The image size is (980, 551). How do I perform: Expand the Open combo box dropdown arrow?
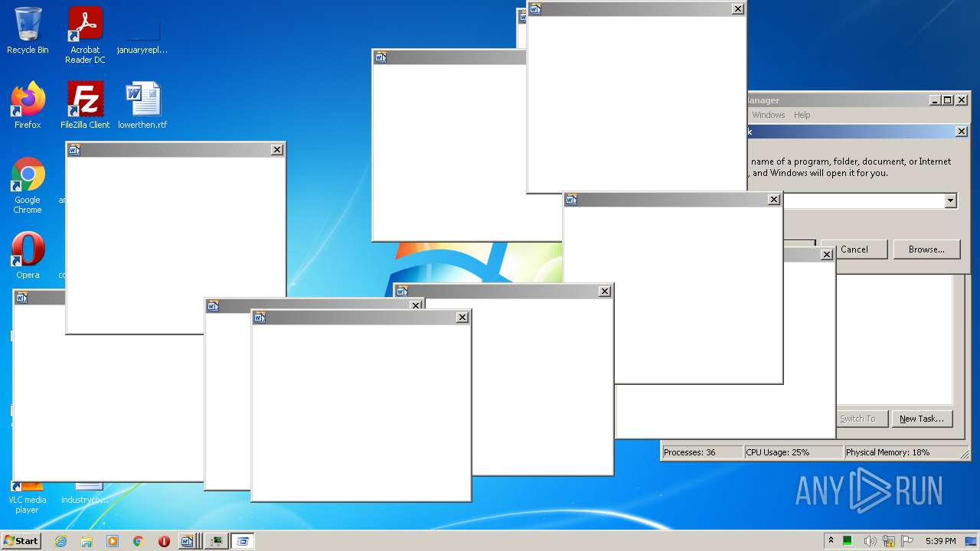[950, 201]
